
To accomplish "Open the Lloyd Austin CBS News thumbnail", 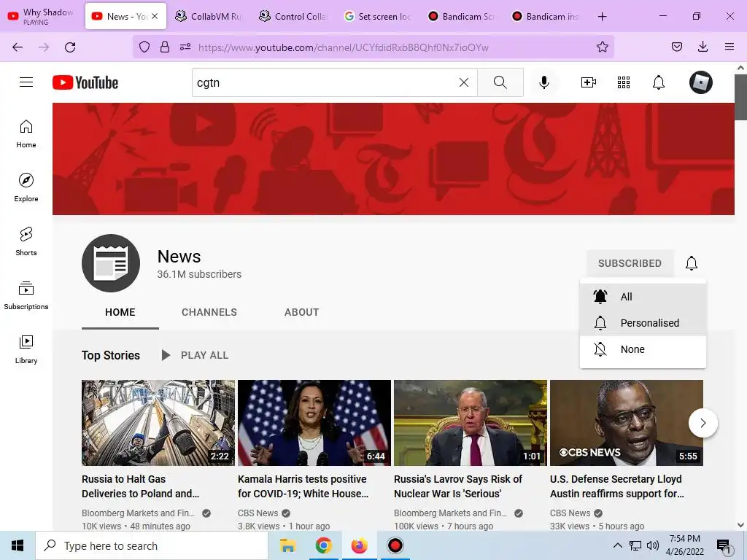I will [x=627, y=423].
